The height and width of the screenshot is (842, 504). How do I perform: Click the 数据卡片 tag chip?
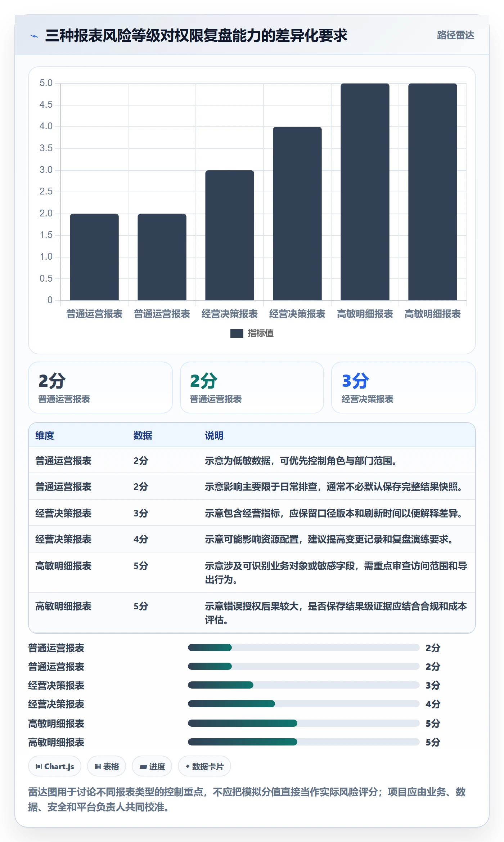click(x=204, y=766)
